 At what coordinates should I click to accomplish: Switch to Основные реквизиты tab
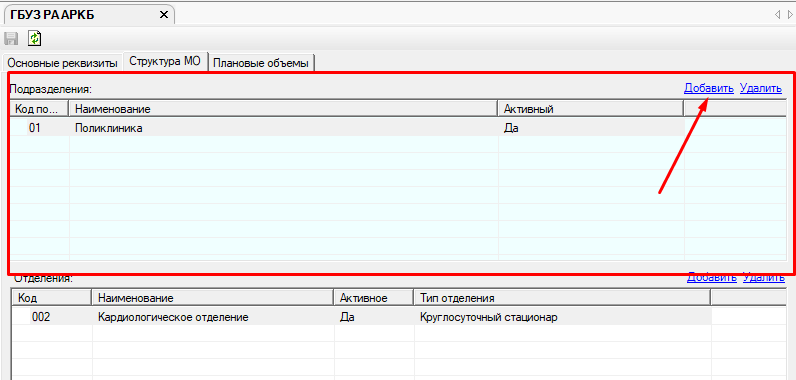pos(63,63)
